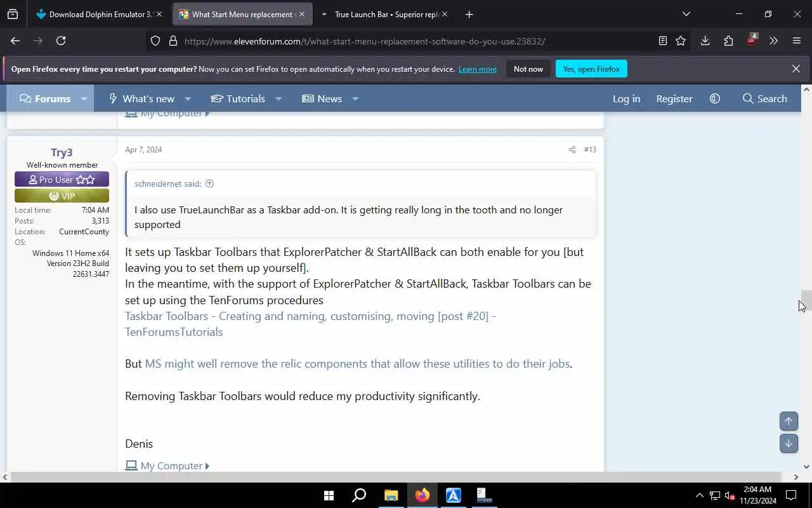The height and width of the screenshot is (508, 812).
Task: Click Not now in the Firefox prompt
Action: tap(528, 69)
